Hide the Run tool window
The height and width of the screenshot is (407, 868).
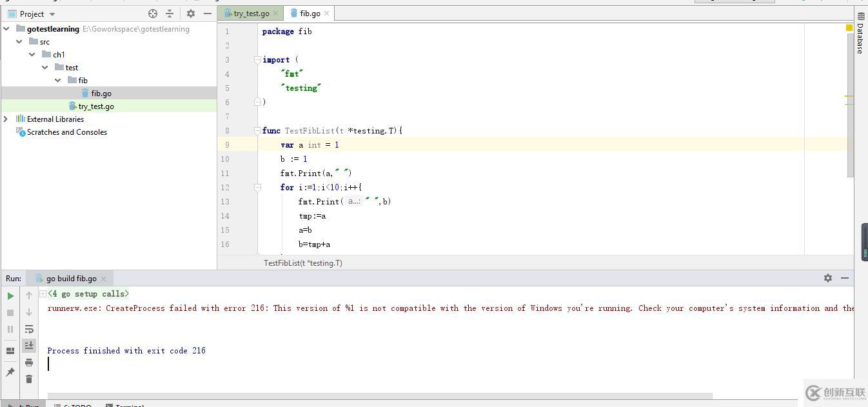pos(845,278)
